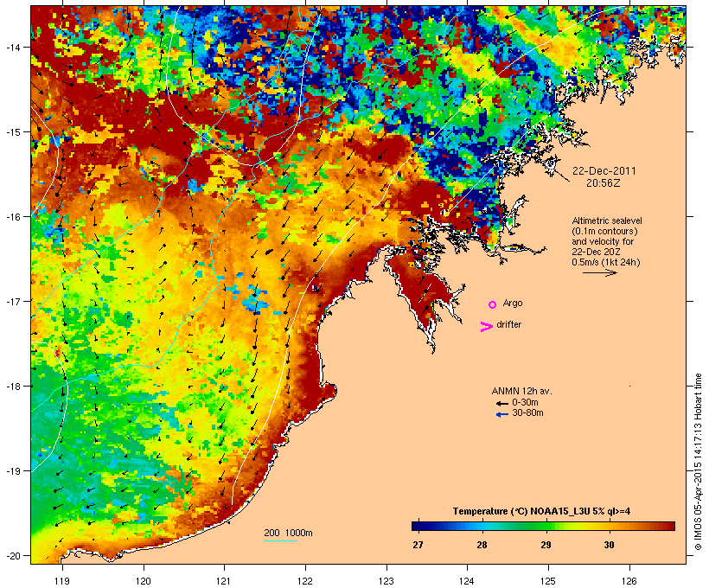Click the latitude axis label '-20'
The width and height of the screenshot is (709, 588).
[x=13, y=556]
